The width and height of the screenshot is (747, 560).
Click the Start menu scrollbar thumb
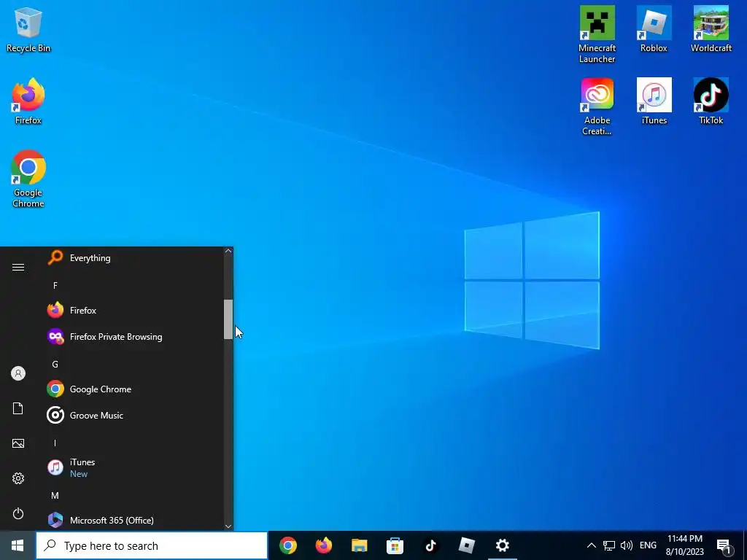click(x=228, y=319)
